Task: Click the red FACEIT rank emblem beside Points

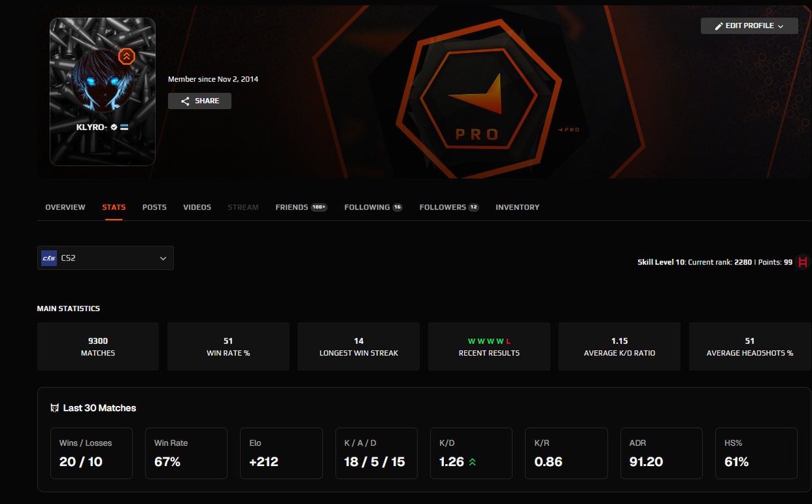Action: point(803,262)
